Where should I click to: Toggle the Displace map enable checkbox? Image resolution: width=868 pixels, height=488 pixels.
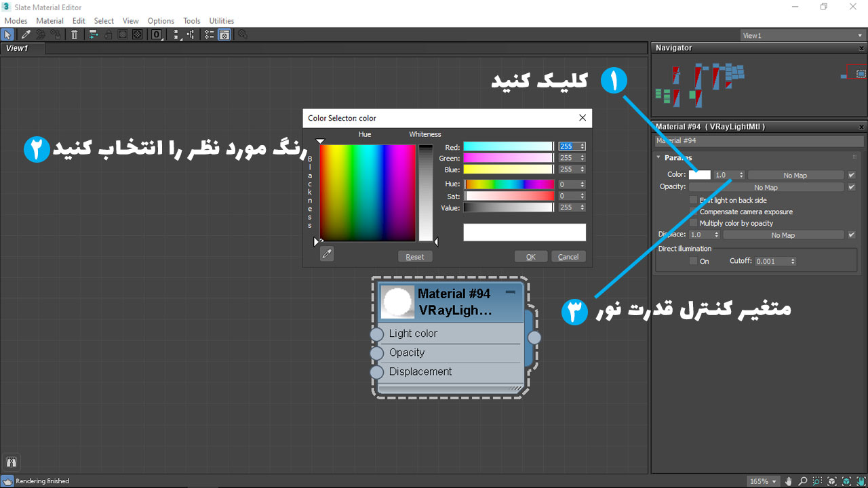(852, 235)
